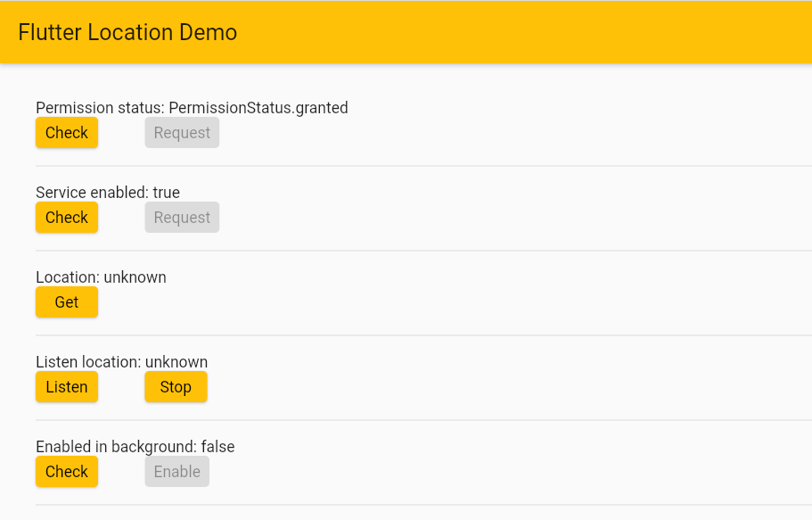Image resolution: width=812 pixels, height=520 pixels.
Task: Click Check under Service enabled
Action: click(x=67, y=218)
